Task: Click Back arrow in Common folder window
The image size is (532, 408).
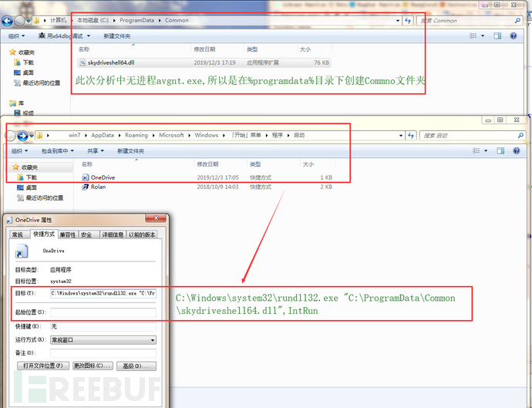Action: [x=7, y=21]
